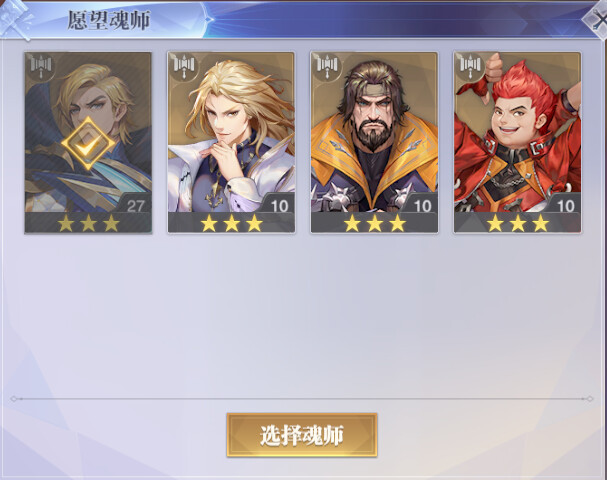
Task: Click the 27 count badge on first card
Action: [136, 206]
